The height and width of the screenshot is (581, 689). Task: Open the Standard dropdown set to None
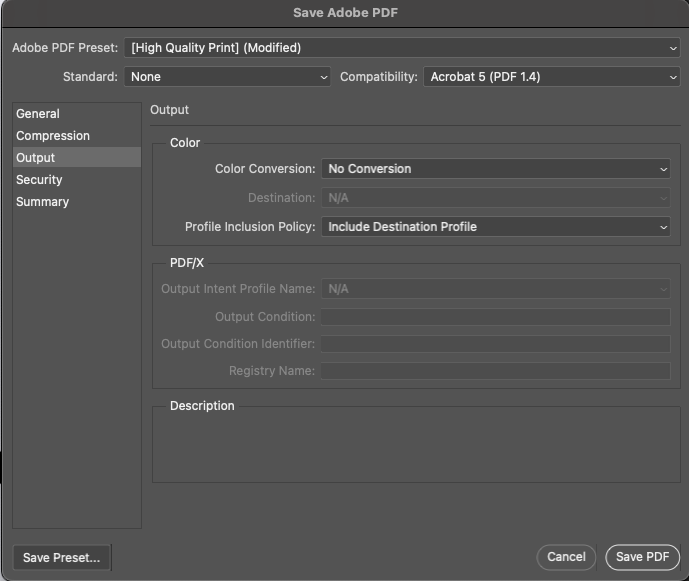[227, 76]
